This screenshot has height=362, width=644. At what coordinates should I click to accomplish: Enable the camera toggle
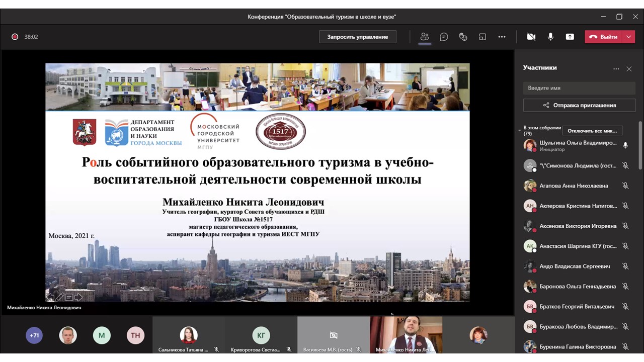pyautogui.click(x=531, y=36)
